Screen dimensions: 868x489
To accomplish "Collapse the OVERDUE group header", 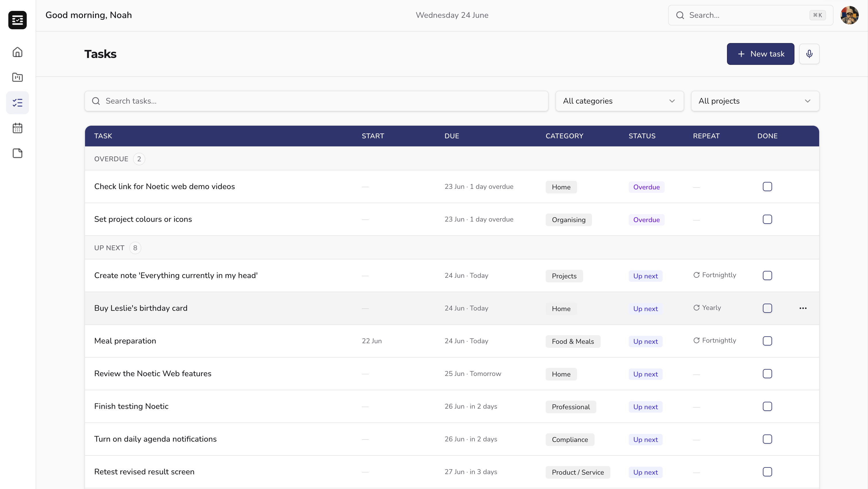I will point(452,158).
